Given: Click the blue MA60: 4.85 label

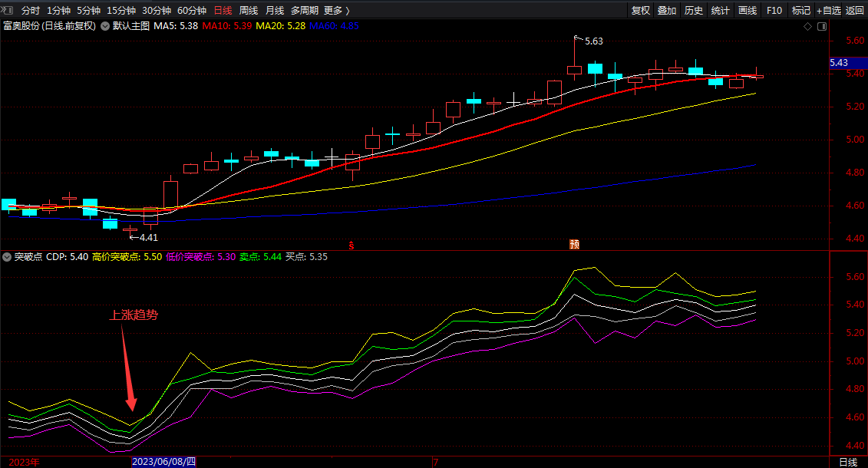Looking at the screenshot, I should coord(334,26).
